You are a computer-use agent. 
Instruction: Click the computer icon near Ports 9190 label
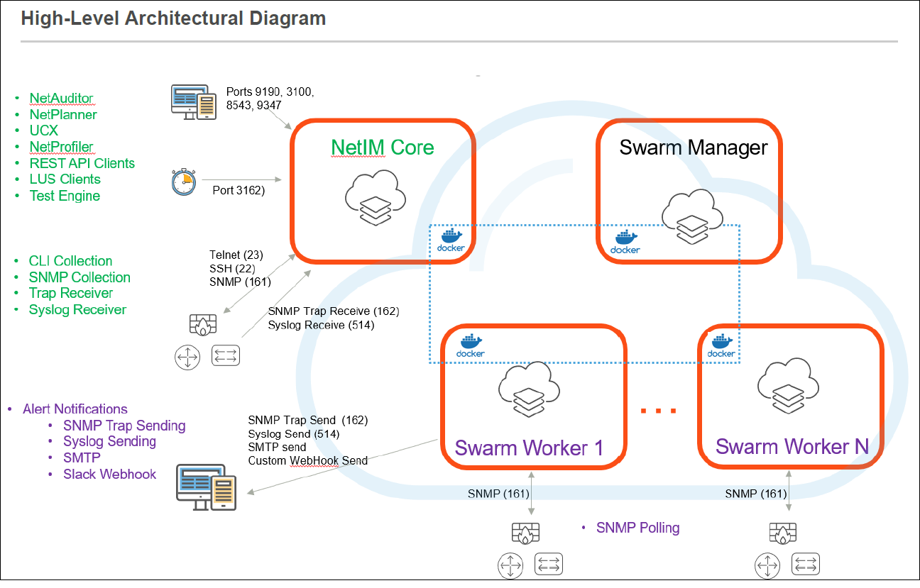pyautogui.click(x=194, y=102)
